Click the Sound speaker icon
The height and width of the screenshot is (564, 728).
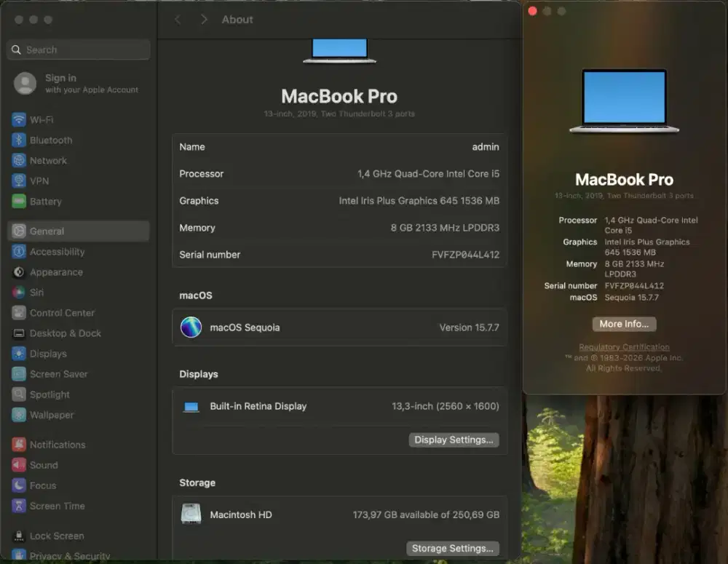[19, 464]
